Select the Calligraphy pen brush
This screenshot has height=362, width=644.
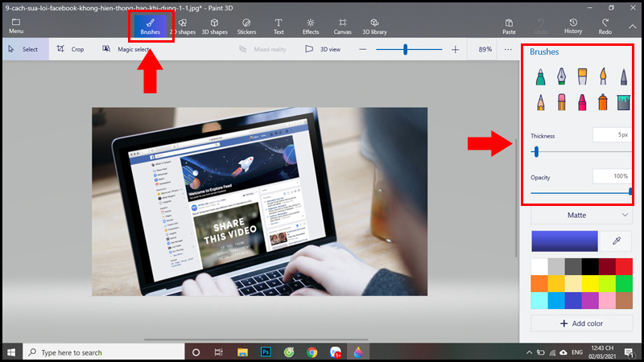point(561,76)
